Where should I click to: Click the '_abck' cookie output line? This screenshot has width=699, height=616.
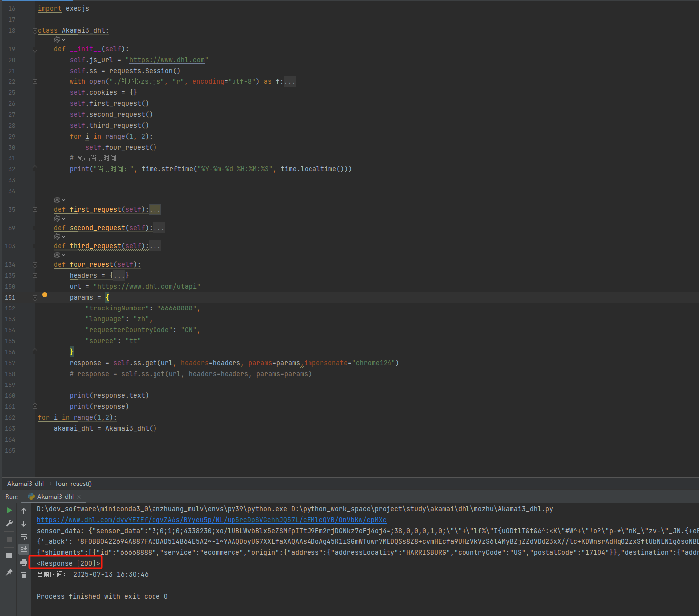click(368, 542)
